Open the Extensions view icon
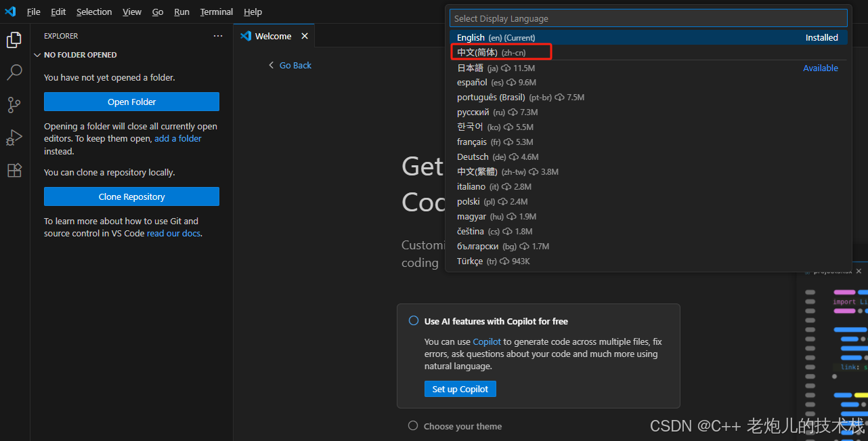This screenshot has width=868, height=441. [14, 170]
